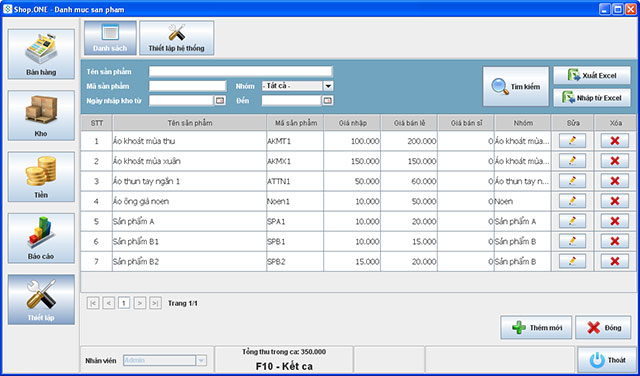Edit the Áo khoát mùa thu row
640x376 pixels.
pos(572,141)
